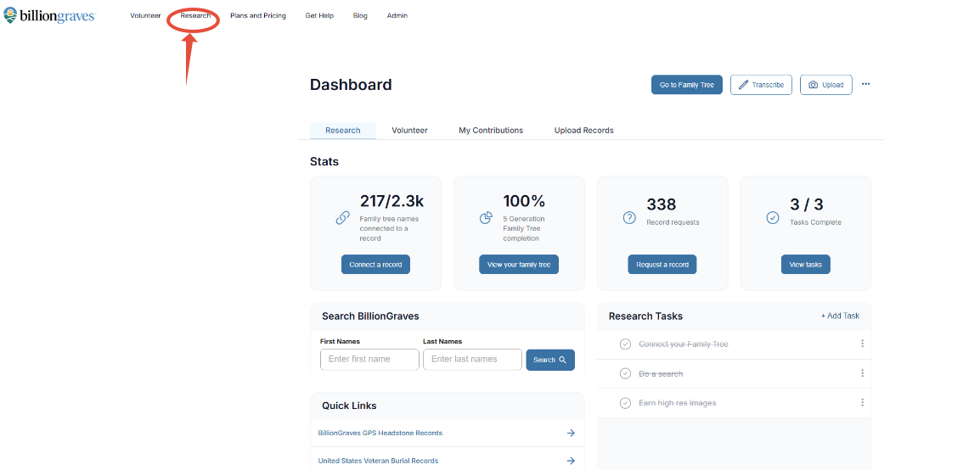This screenshot has width=980, height=470.
Task: Click the Quick Links heading
Action: pyautogui.click(x=349, y=406)
